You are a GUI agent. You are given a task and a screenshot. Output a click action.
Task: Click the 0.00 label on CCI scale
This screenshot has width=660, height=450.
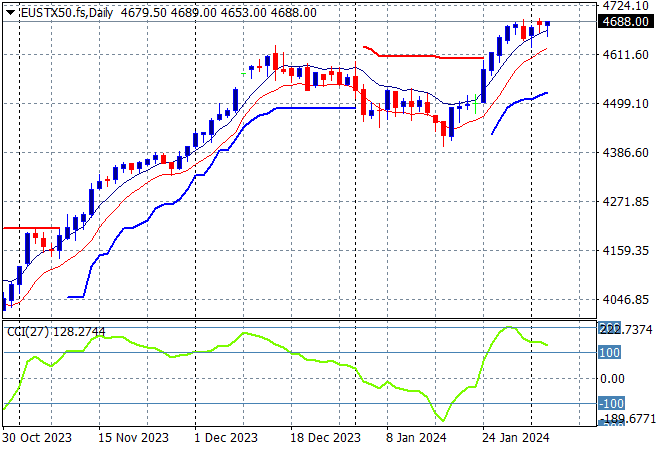[x=612, y=378]
